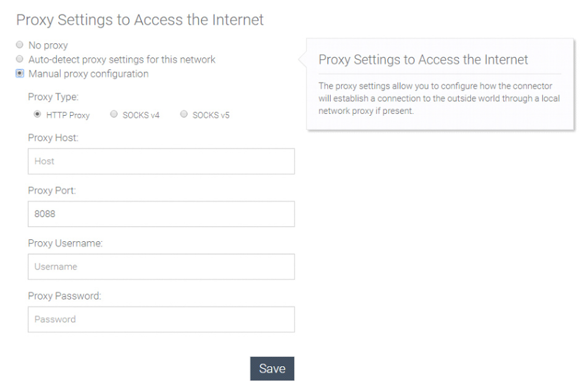
Task: Select the No proxy radio button
Action: [20, 45]
